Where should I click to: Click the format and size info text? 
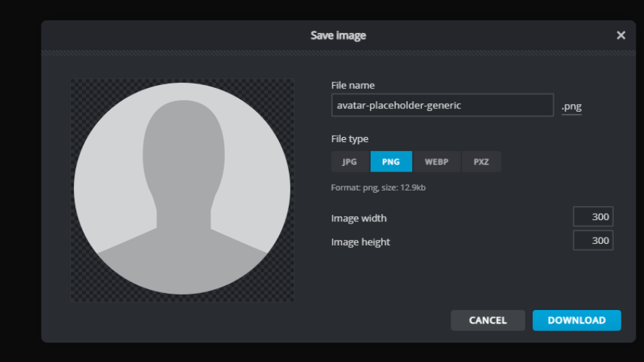(x=378, y=188)
